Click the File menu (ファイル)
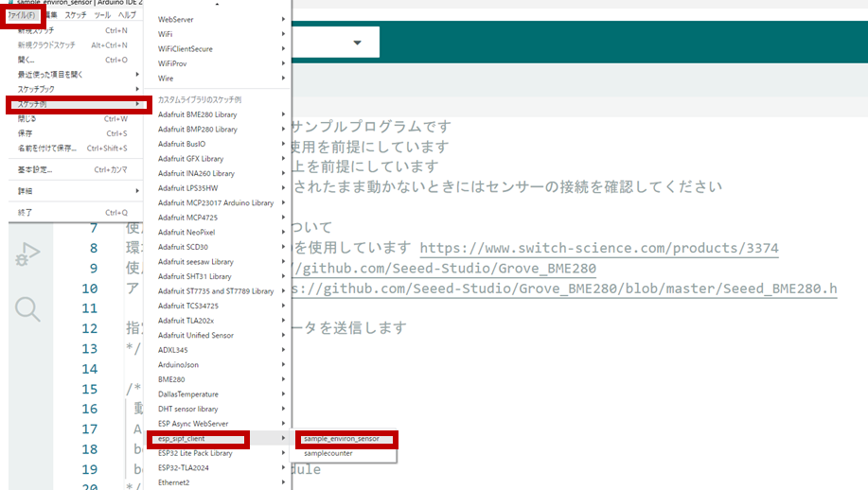Screen dimensions: 868x490 point(22,15)
